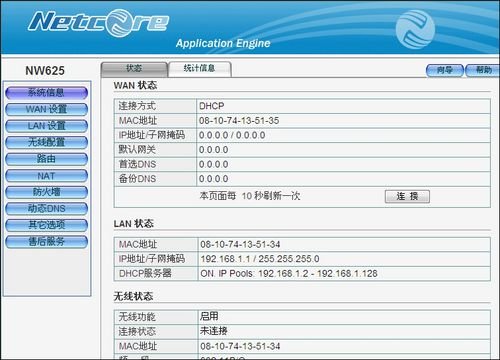Click the 默认网关 label
Image resolution: width=500 pixels, height=360 pixels.
coord(137,150)
